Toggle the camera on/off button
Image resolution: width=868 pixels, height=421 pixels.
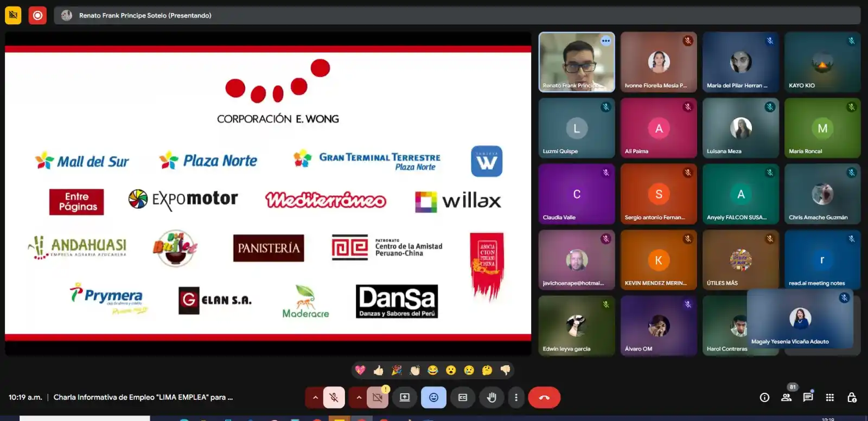coord(378,398)
